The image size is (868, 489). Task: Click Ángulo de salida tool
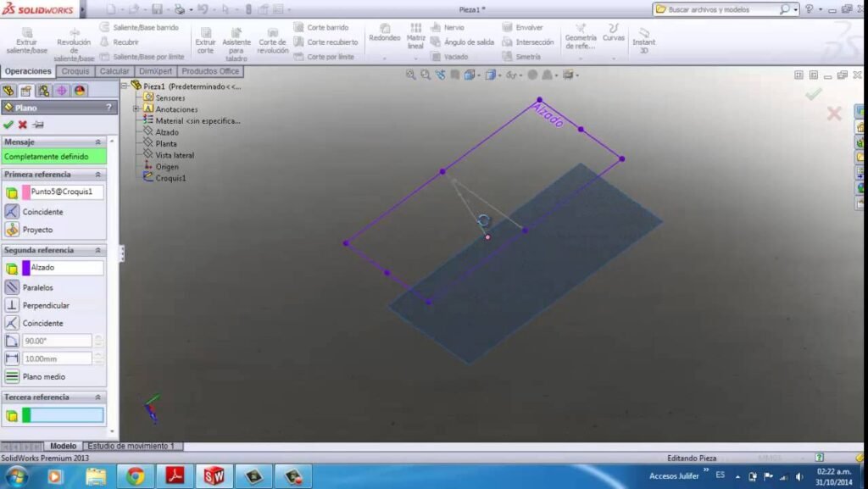point(462,42)
